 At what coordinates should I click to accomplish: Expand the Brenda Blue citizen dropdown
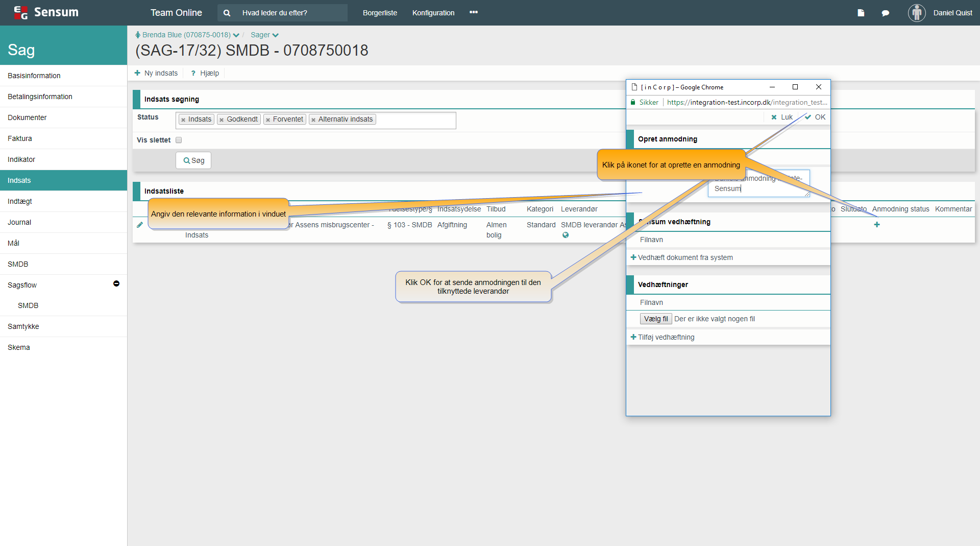(236, 35)
